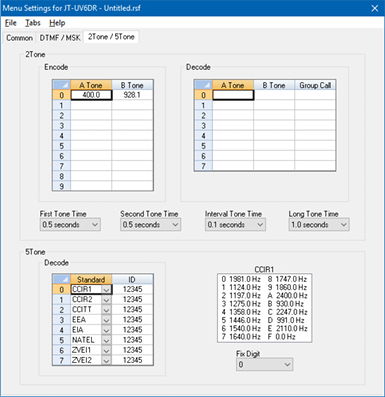Viewport: 385px width, 397px height.
Task: Click the Encode B Tone column header
Action: coord(132,85)
